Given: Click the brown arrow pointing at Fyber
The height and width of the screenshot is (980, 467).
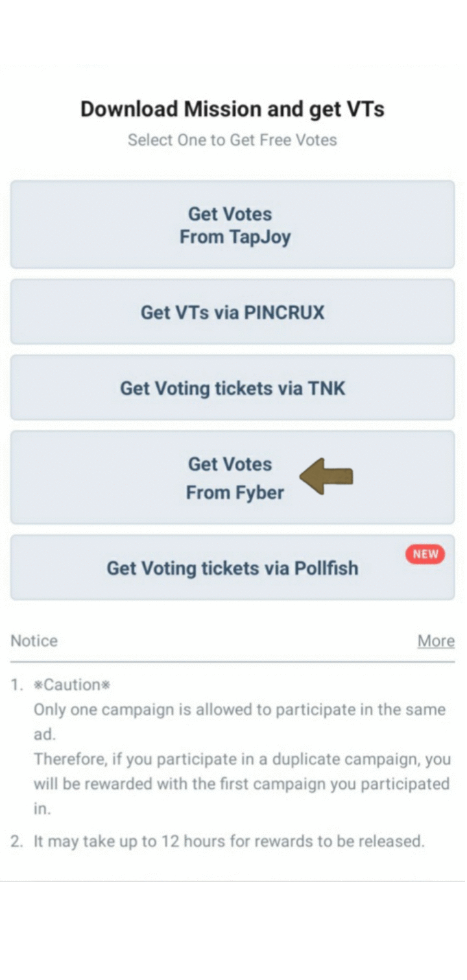Looking at the screenshot, I should pos(326,477).
